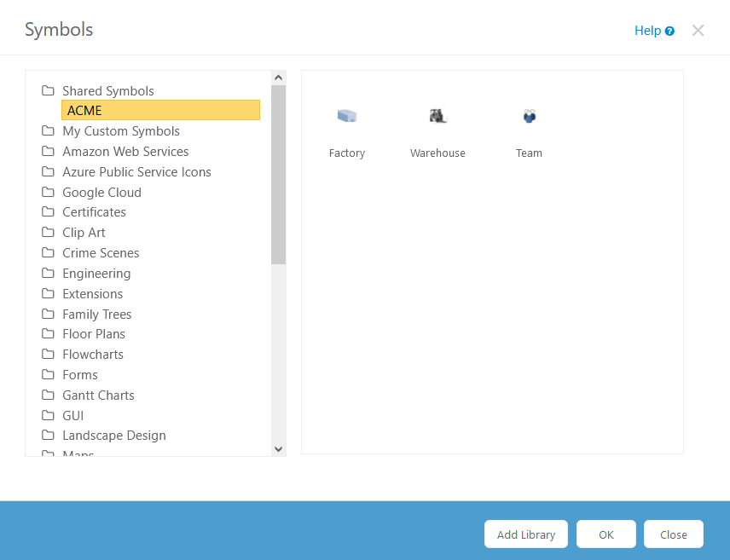
Task: Select the Family Trees category
Action: click(97, 314)
